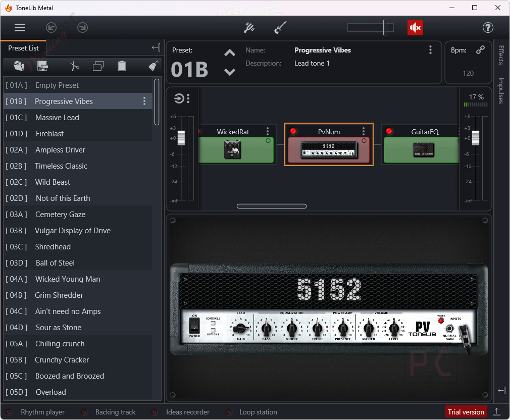The height and width of the screenshot is (420, 510).
Task: Click the amp GAIN knob
Action: tap(241, 329)
